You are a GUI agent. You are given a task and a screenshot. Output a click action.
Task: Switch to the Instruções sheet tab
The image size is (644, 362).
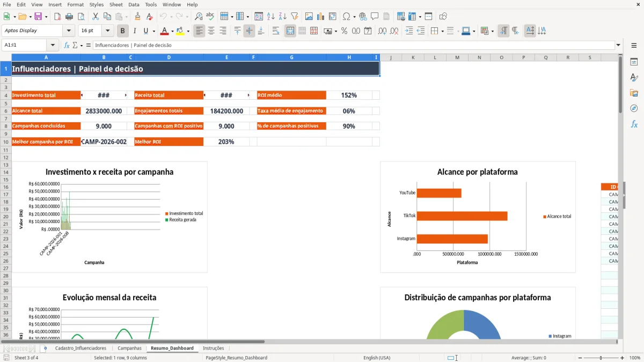coord(214,348)
